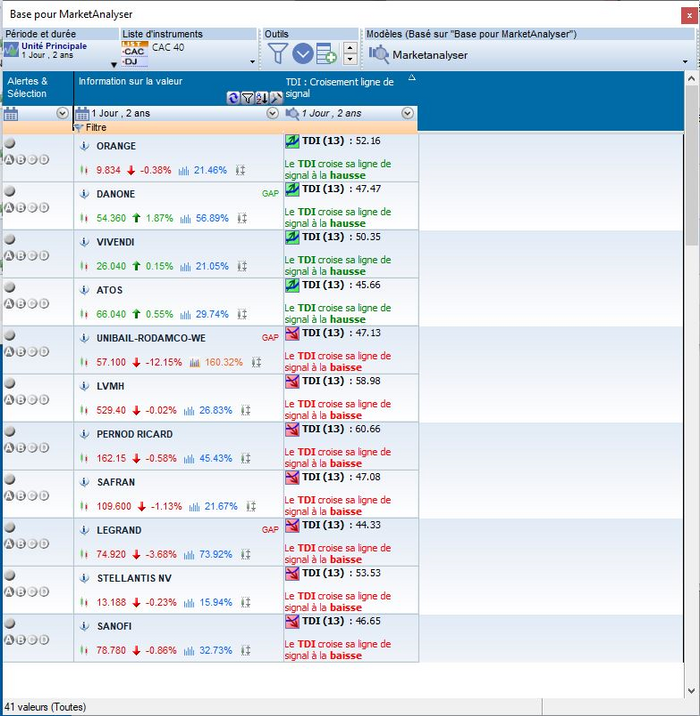
Task: Click the small funnel icon in column header
Action: pos(247,98)
